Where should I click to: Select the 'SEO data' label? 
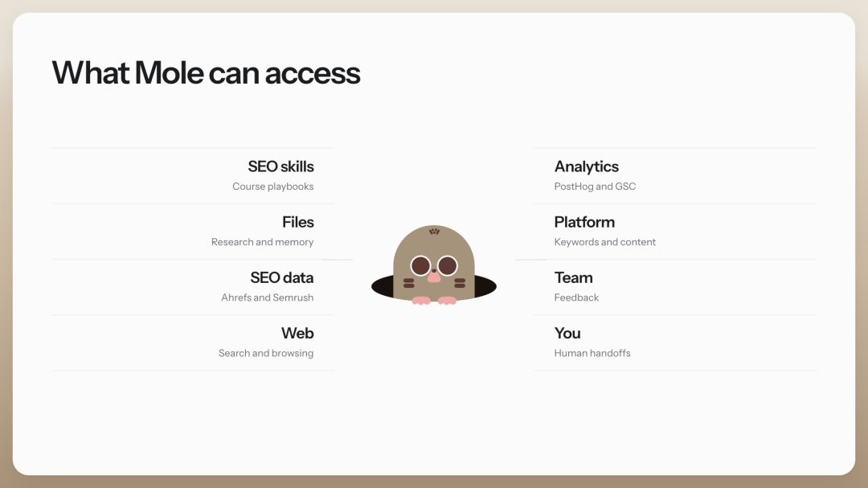point(282,277)
